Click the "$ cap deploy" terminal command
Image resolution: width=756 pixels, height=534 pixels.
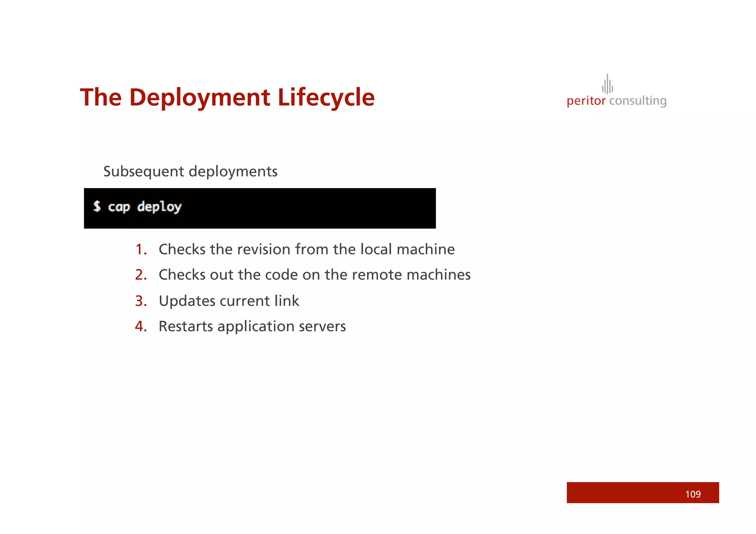coord(137,207)
